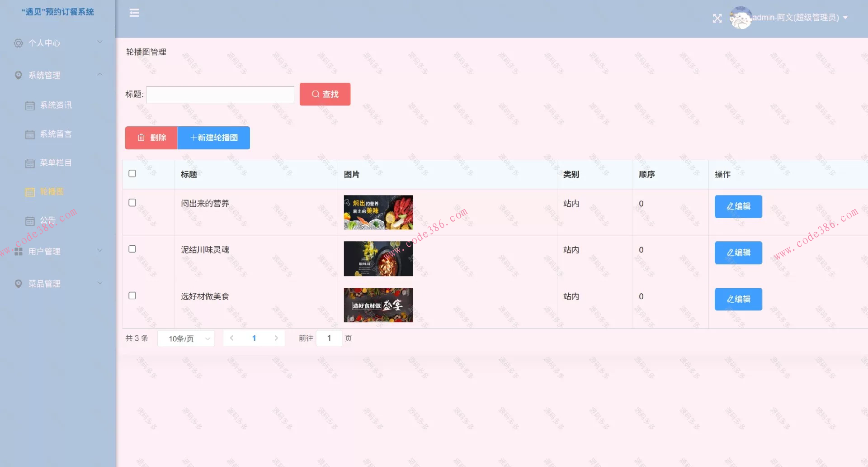This screenshot has width=868, height=467.
Task: Open the 10条/页 page size dropdown
Action: [185, 338]
